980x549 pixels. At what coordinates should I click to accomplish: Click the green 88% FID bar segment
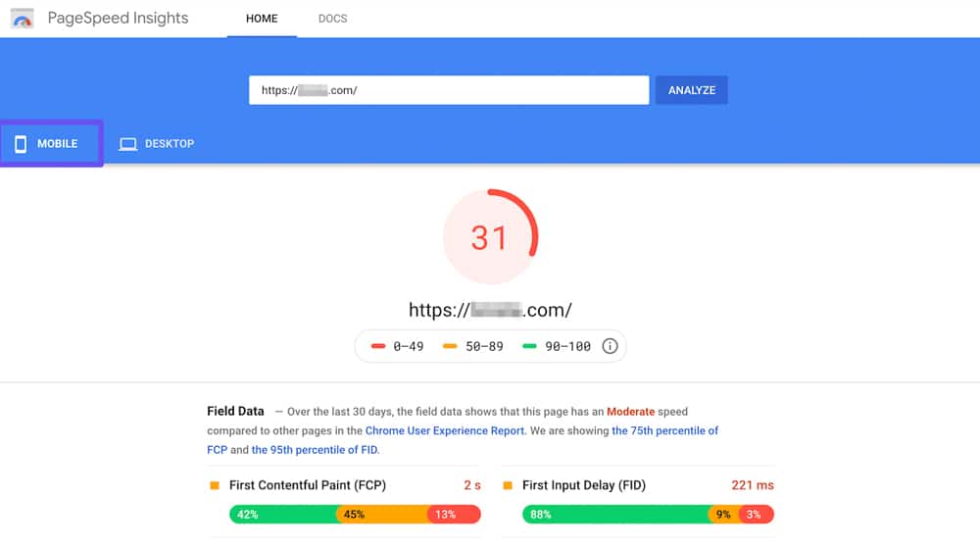pyautogui.click(x=615, y=515)
